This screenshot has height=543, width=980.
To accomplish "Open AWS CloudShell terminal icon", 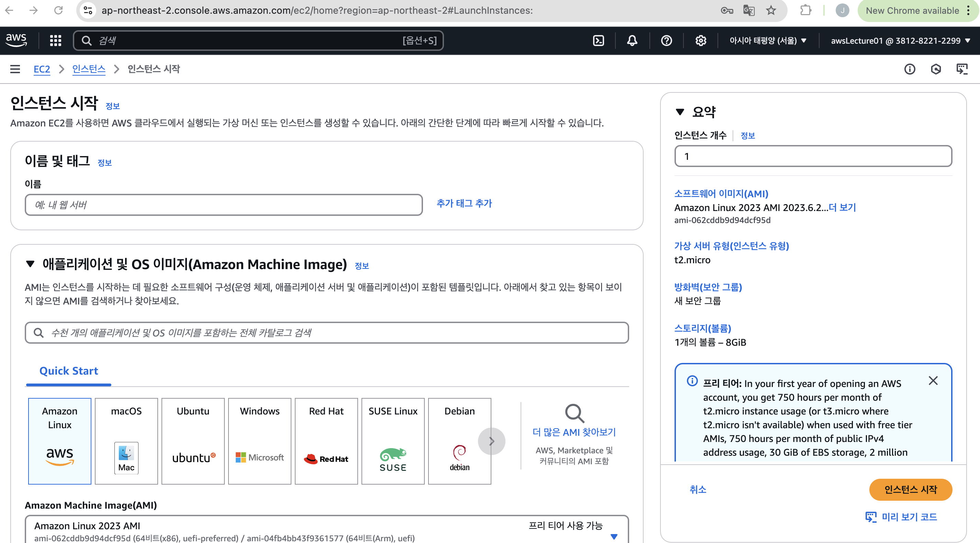I will click(599, 40).
